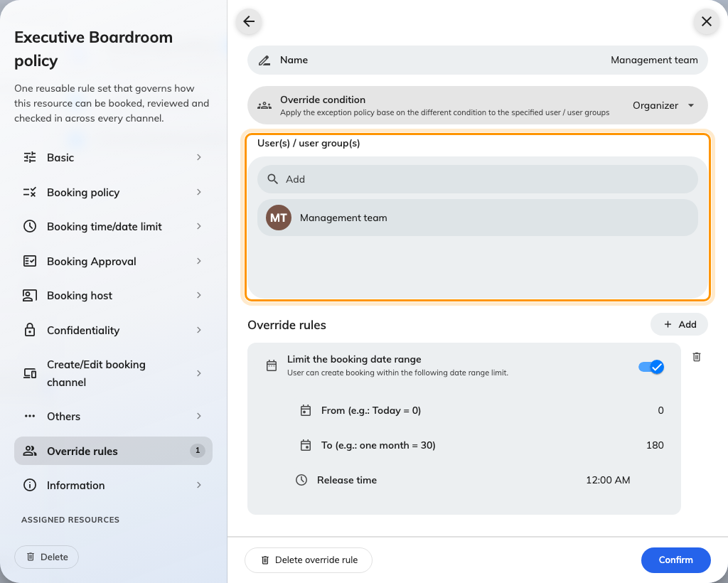Viewport: 728px width, 583px height.
Task: Click the MT avatar of Management team
Action: [279, 218]
